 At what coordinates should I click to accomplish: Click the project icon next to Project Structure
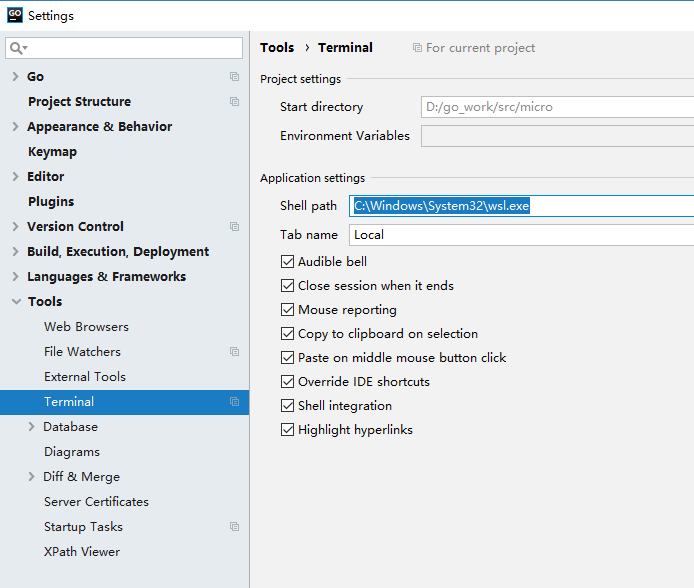click(234, 102)
